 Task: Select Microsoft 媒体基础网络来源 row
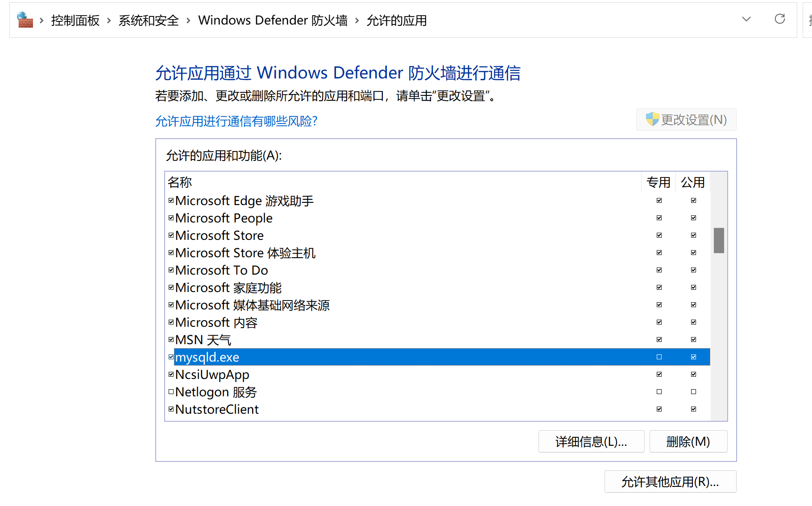point(438,305)
